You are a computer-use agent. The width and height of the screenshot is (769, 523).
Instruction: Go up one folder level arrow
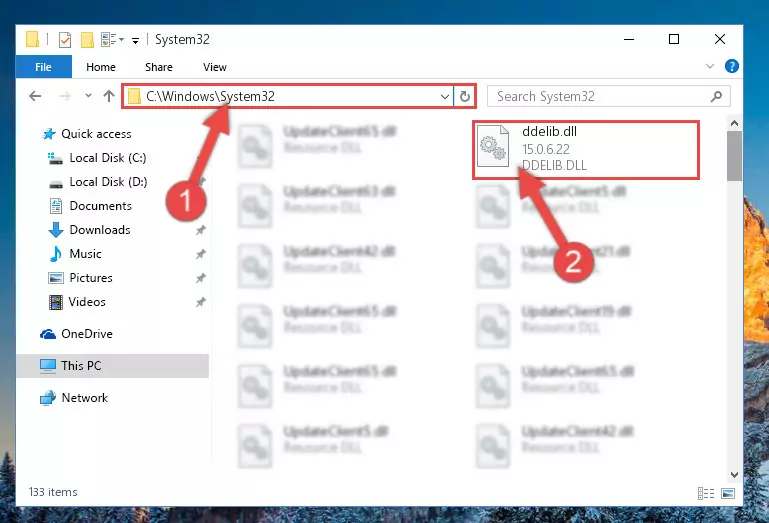pyautogui.click(x=109, y=96)
